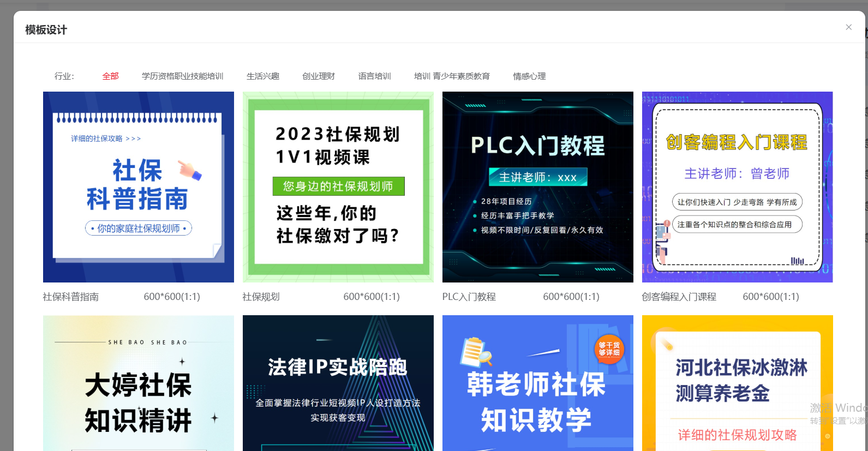Click the 行业: filter label

click(x=64, y=76)
